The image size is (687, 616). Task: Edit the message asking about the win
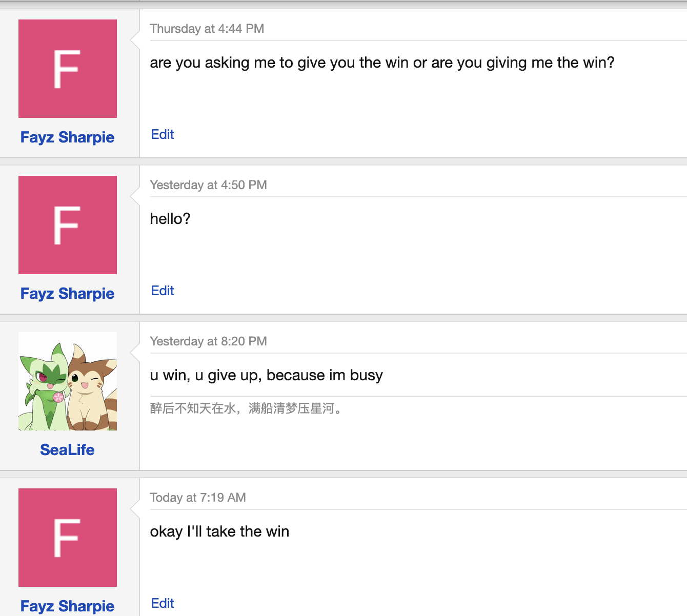tap(162, 134)
